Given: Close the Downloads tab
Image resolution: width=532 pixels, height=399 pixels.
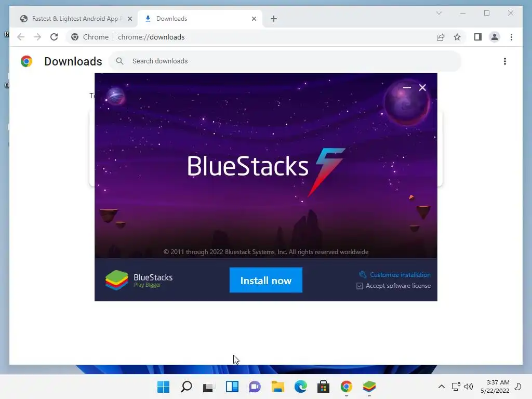Looking at the screenshot, I should pyautogui.click(x=254, y=19).
